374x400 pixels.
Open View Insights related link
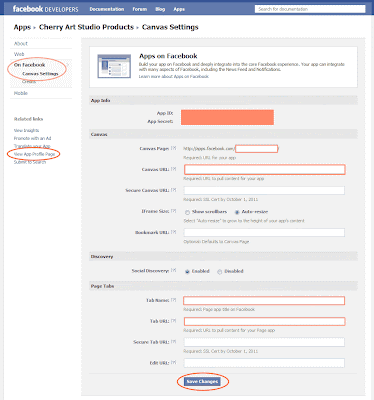[26, 130]
